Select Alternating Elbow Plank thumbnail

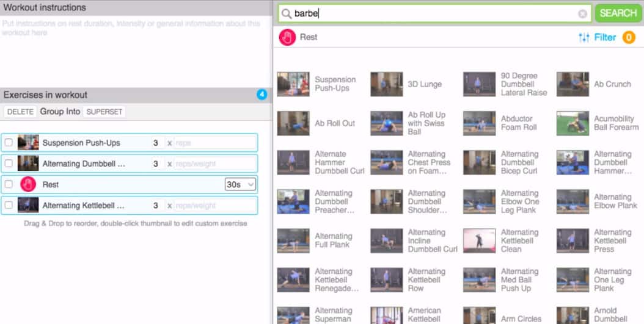click(573, 201)
